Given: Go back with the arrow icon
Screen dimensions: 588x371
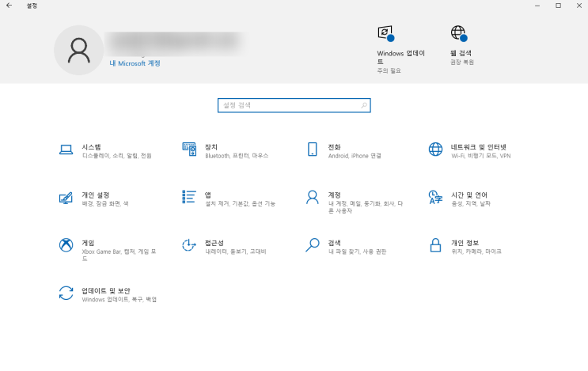Looking at the screenshot, I should [9, 6].
